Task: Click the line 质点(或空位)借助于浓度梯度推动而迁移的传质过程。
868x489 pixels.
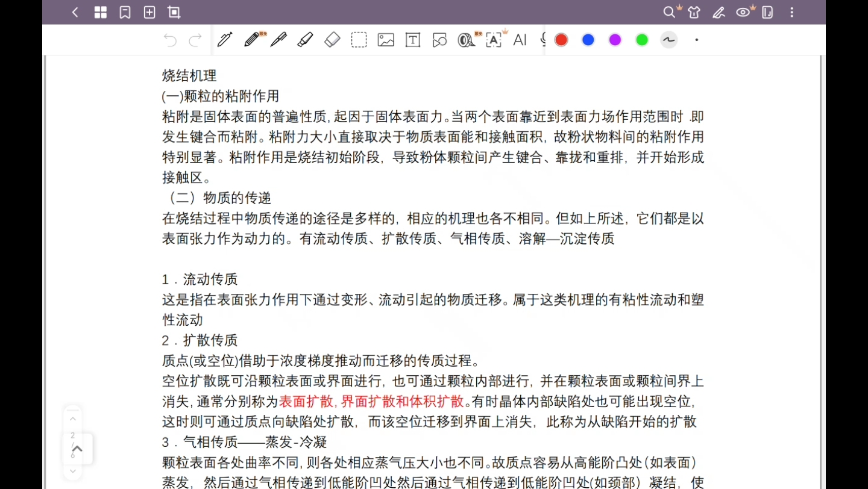Action: tap(321, 361)
